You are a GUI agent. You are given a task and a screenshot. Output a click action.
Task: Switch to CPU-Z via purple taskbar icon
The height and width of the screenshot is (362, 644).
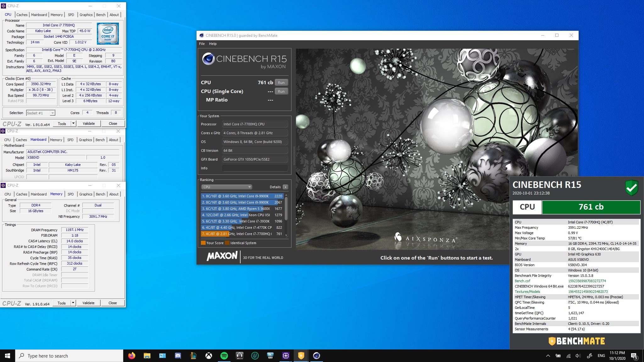286,356
